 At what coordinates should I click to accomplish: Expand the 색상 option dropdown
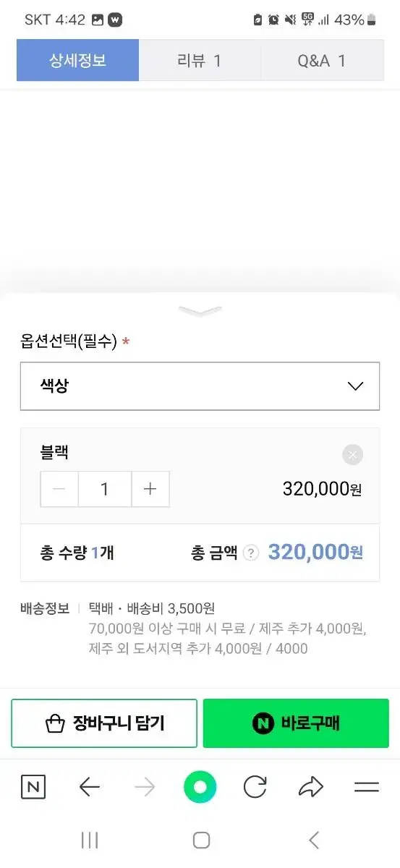point(200,386)
